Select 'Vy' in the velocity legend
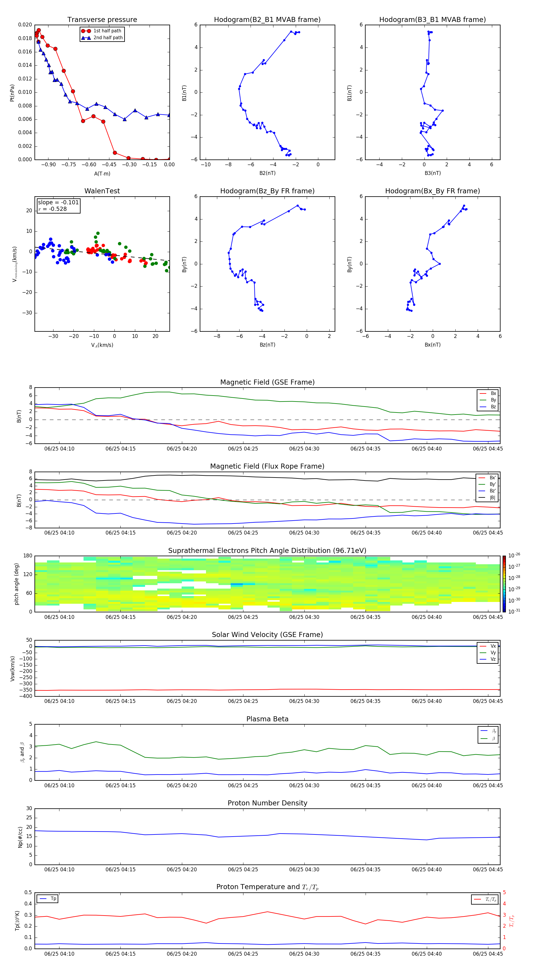Image resolution: width=535 pixels, height=980 pixels. pyautogui.click(x=488, y=653)
